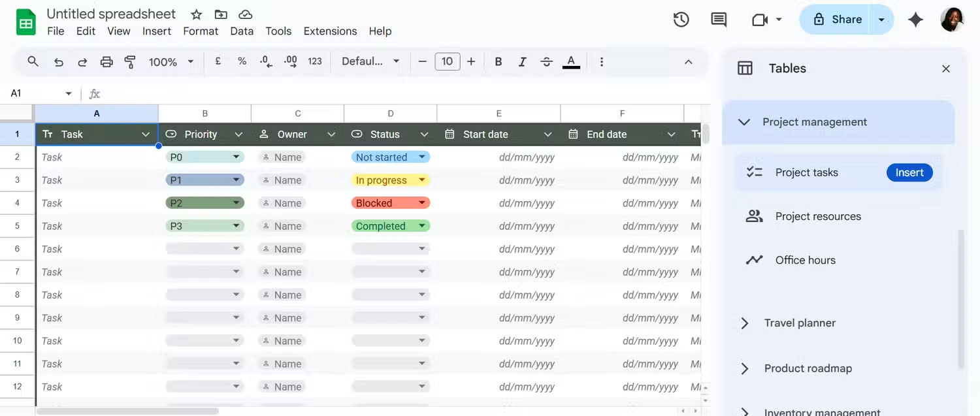Open the Format menu
980x416 pixels.
[200, 31]
